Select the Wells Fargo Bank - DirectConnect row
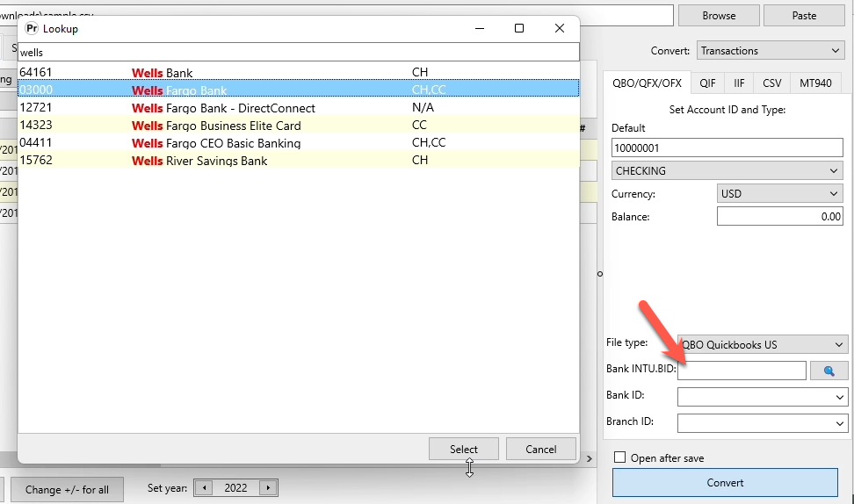The image size is (854, 504). [299, 107]
